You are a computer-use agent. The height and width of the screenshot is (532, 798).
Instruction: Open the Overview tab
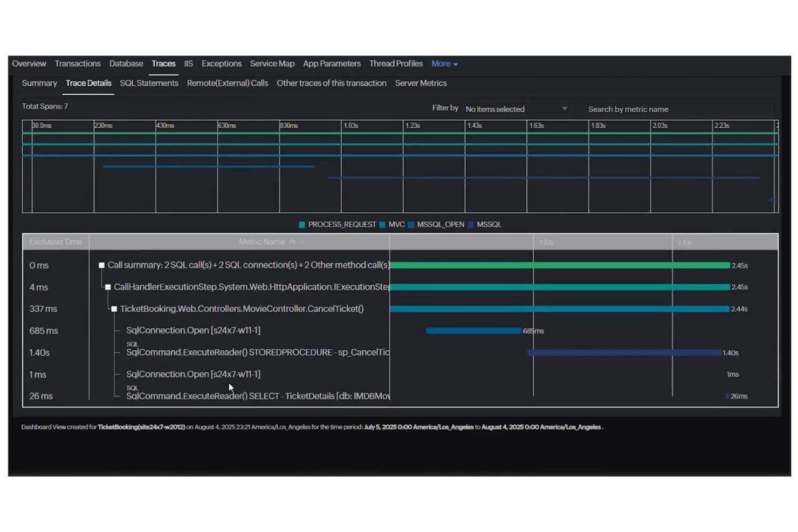click(29, 64)
